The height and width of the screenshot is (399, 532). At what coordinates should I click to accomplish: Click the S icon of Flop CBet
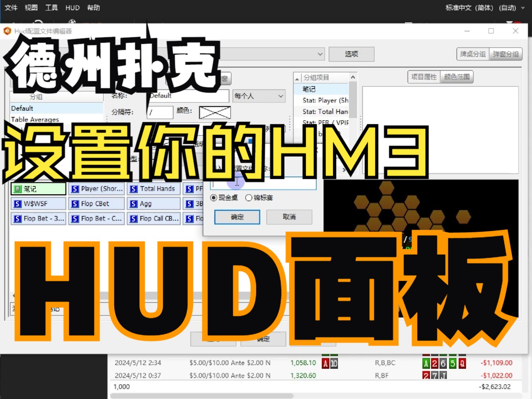pyautogui.click(x=75, y=203)
